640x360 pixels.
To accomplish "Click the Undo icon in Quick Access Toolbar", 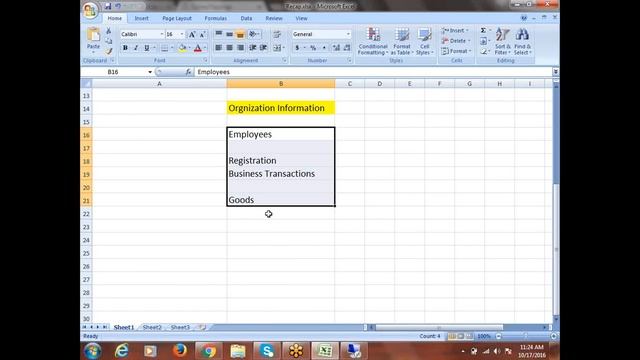I will [x=118, y=6].
